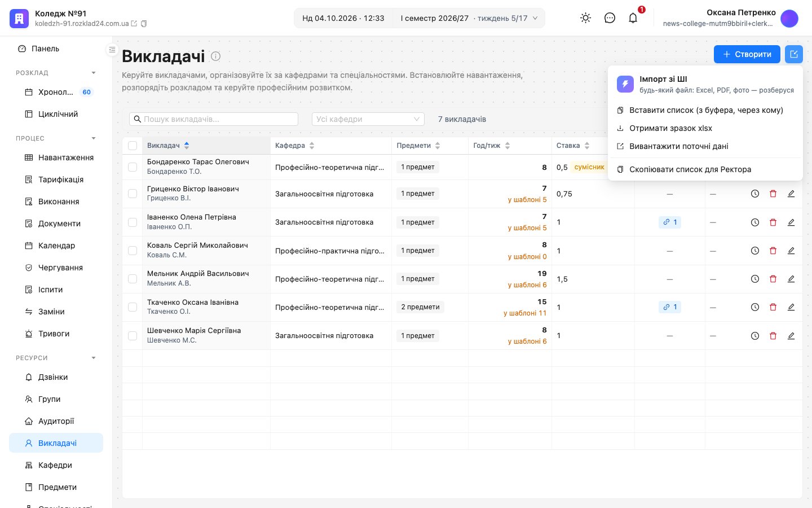This screenshot has width=812, height=508.
Task: Collapse the sidebar using the toggle icon
Action: click(x=112, y=50)
